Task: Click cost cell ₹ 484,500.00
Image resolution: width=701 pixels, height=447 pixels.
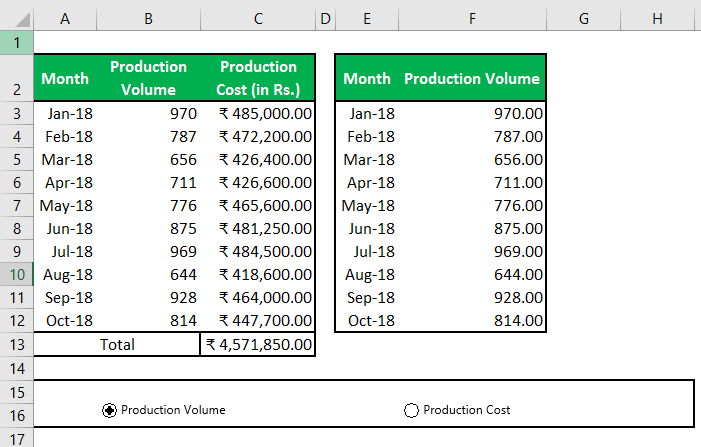Action: [x=258, y=252]
